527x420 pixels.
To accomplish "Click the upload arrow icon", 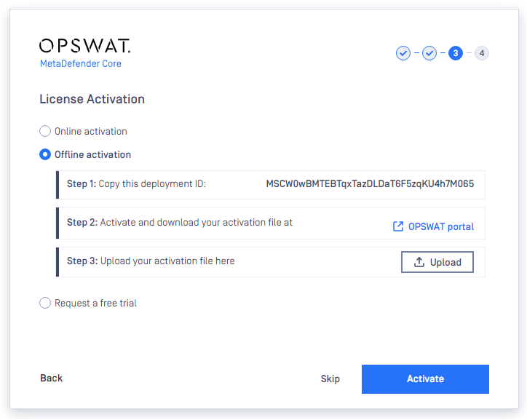I will tap(419, 262).
